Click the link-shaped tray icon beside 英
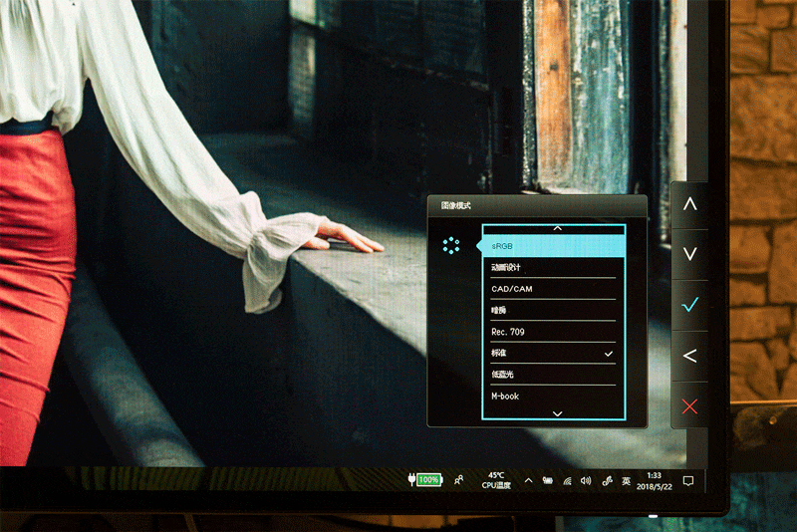Viewport: 797px width, 532px height. click(x=607, y=480)
